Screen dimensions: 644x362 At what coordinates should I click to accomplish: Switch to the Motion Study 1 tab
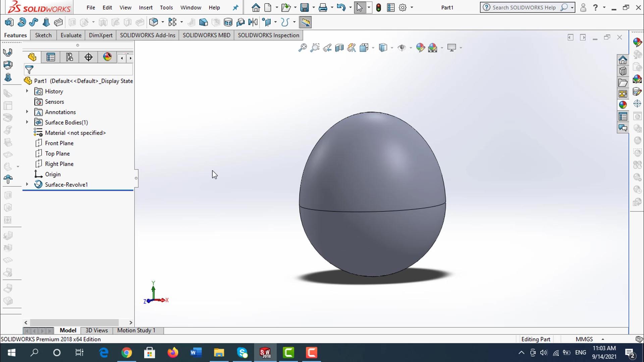136,330
